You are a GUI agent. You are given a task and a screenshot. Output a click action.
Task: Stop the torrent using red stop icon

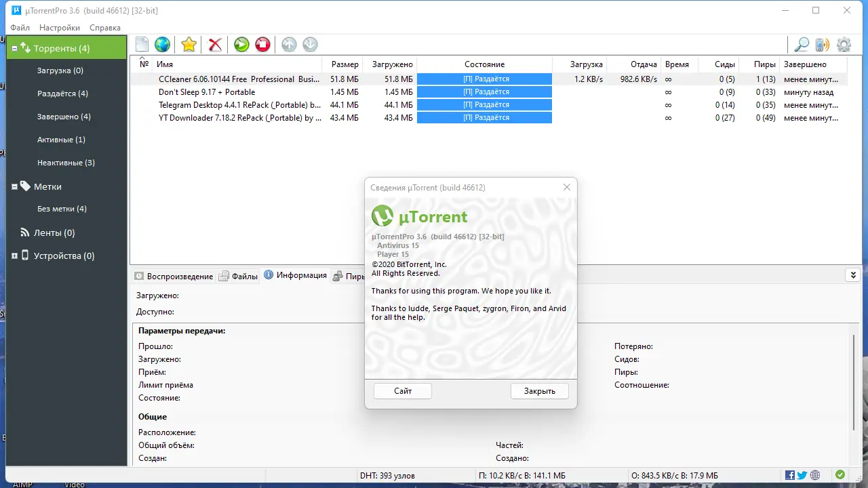pyautogui.click(x=262, y=44)
